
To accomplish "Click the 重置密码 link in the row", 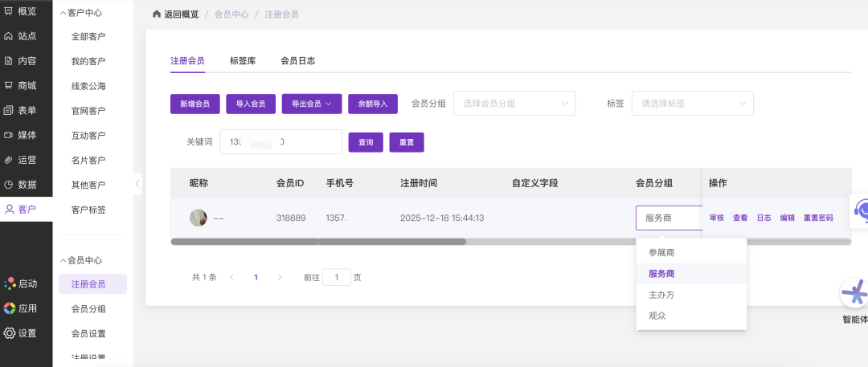I will point(818,218).
